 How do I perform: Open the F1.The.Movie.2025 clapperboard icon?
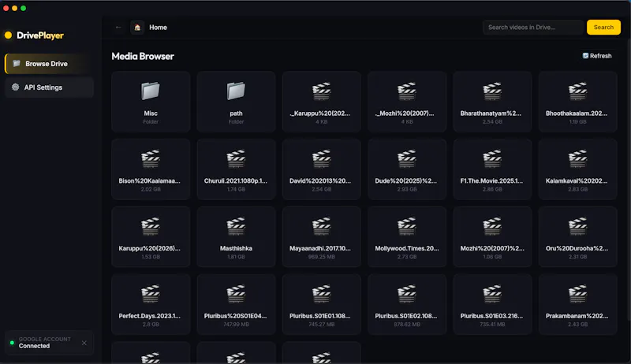(x=492, y=158)
